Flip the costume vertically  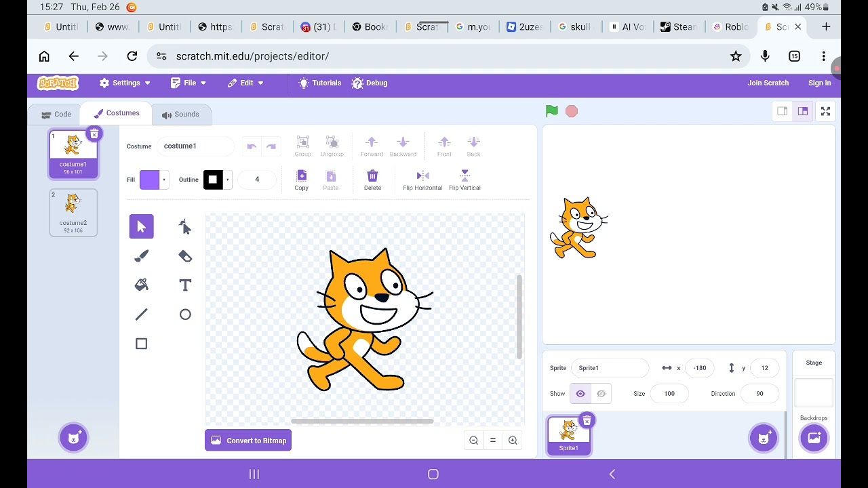click(465, 180)
